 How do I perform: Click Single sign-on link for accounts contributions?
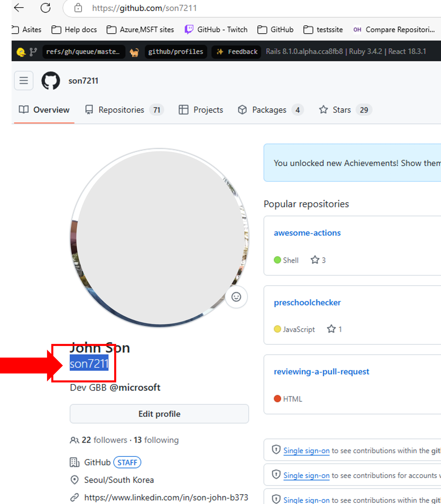click(306, 475)
